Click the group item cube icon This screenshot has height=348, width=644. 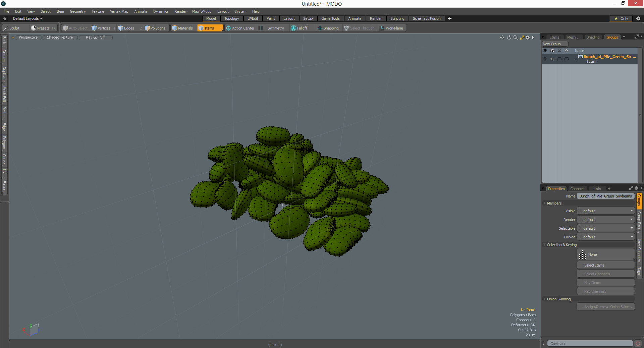(x=580, y=57)
